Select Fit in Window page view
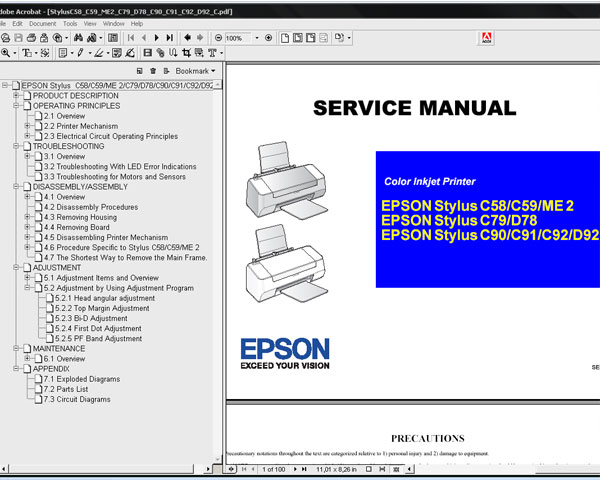This screenshot has width=600, height=480. click(x=298, y=38)
